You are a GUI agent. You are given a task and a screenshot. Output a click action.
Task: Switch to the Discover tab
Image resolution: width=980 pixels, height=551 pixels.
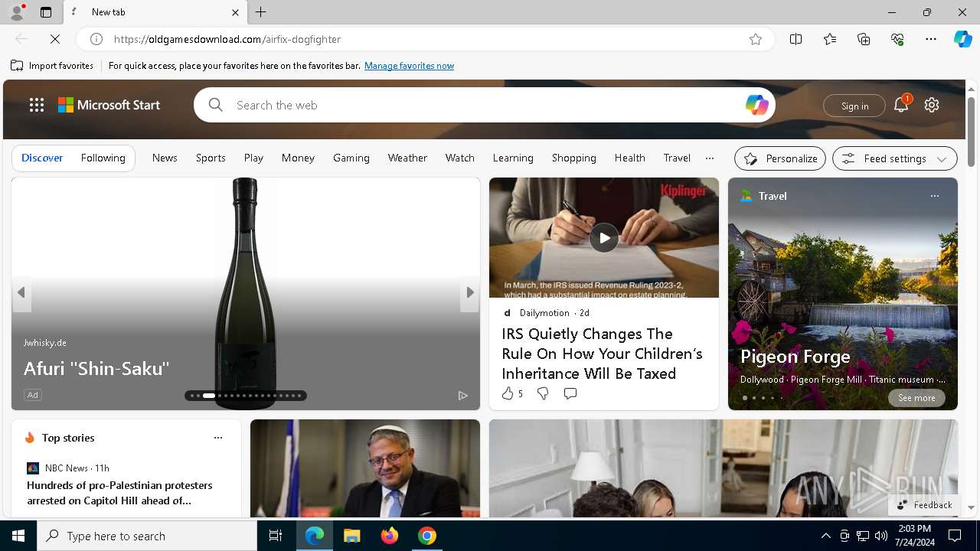[x=42, y=158]
